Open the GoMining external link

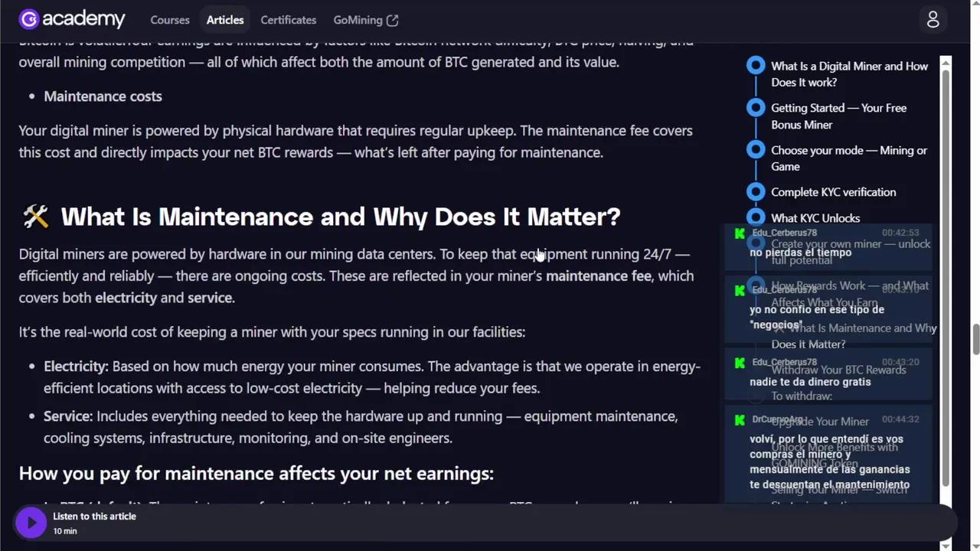point(358,20)
